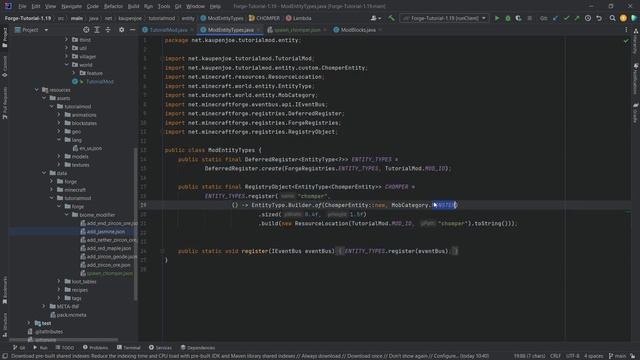
Task: Click the Project panel horizontal scrollbar
Action: tap(64, 339)
